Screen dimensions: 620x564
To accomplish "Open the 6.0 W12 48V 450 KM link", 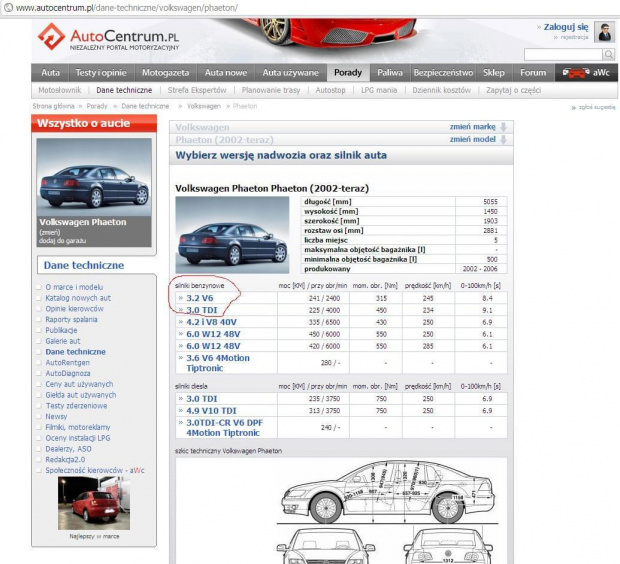I will [213, 334].
